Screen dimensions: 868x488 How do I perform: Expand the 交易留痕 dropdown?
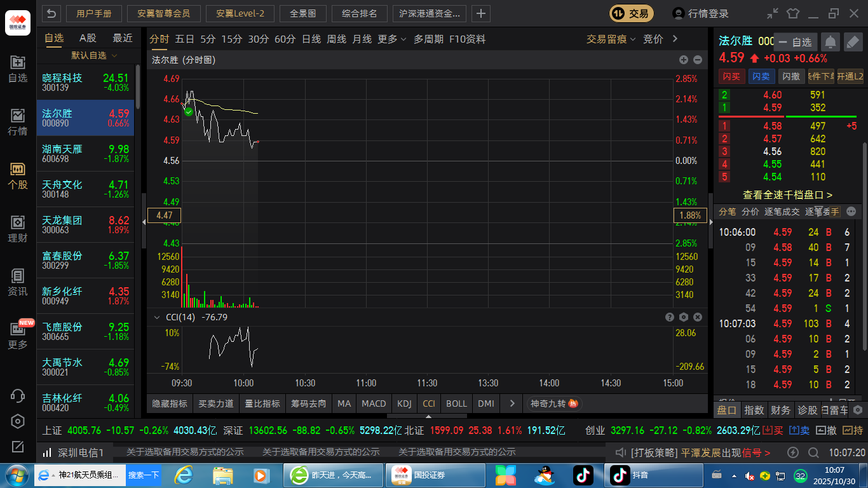click(611, 39)
